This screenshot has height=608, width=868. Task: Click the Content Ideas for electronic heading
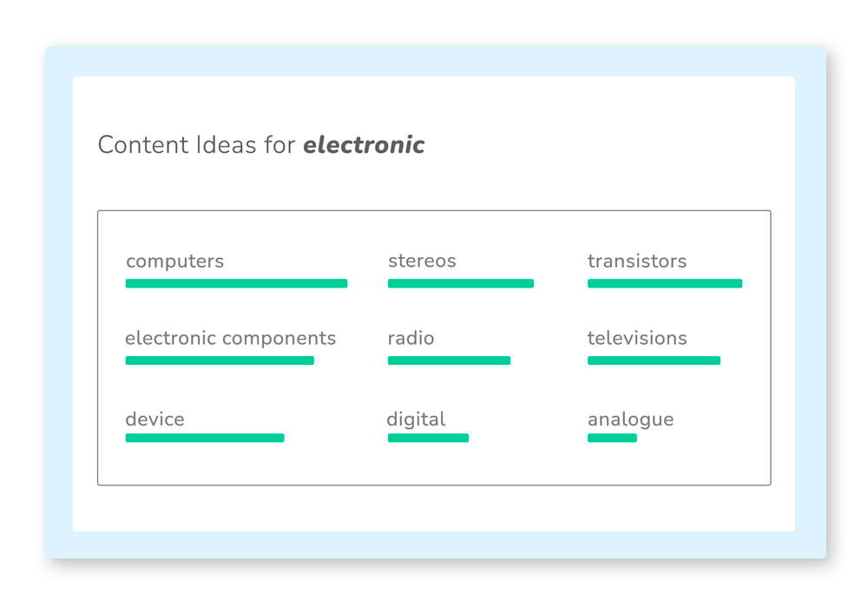tap(261, 145)
